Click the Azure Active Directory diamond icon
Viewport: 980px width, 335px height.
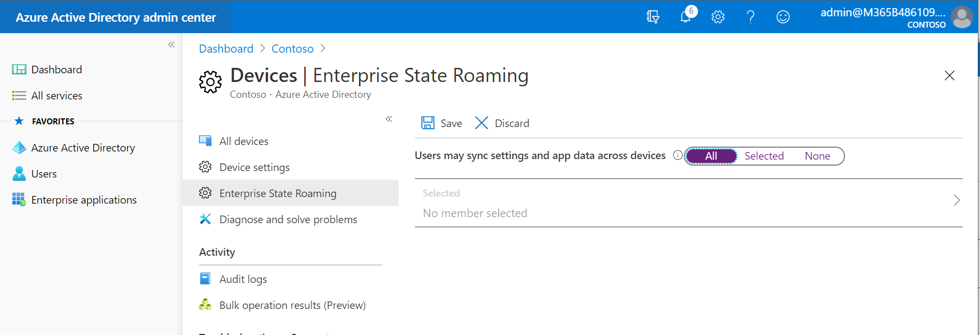click(x=19, y=148)
